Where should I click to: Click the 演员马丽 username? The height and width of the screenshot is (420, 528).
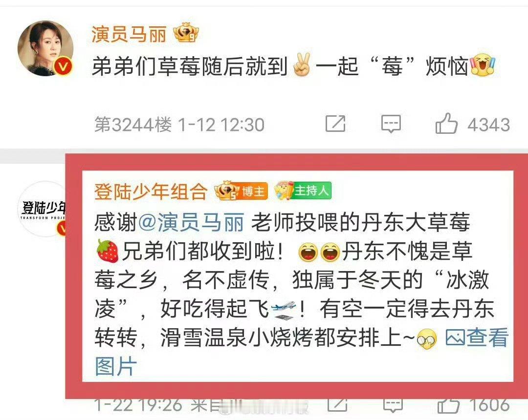click(x=129, y=34)
